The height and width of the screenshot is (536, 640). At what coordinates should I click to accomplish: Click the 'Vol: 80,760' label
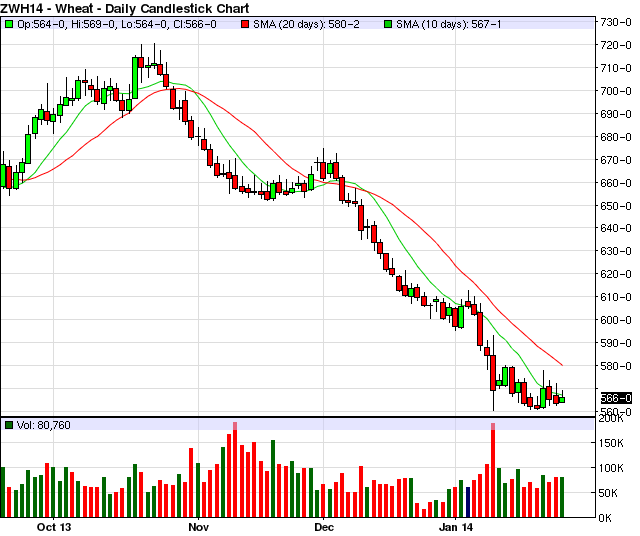44,425
